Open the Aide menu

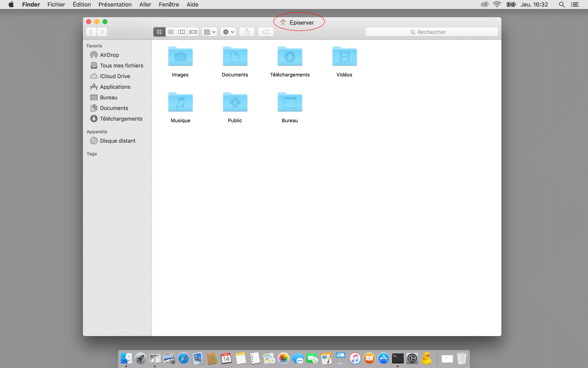(x=192, y=4)
